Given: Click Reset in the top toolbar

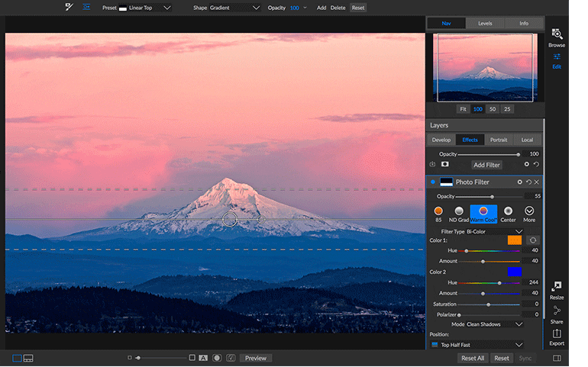Looking at the screenshot, I should click(x=358, y=8).
